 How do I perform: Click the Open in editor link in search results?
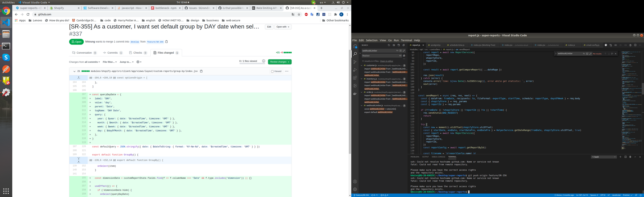coord(386,61)
